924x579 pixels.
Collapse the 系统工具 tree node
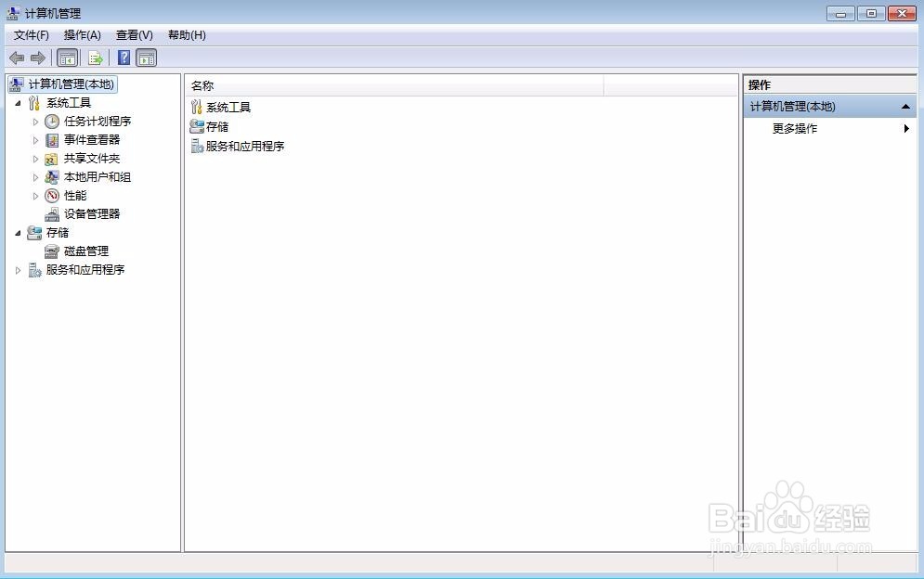(x=18, y=104)
